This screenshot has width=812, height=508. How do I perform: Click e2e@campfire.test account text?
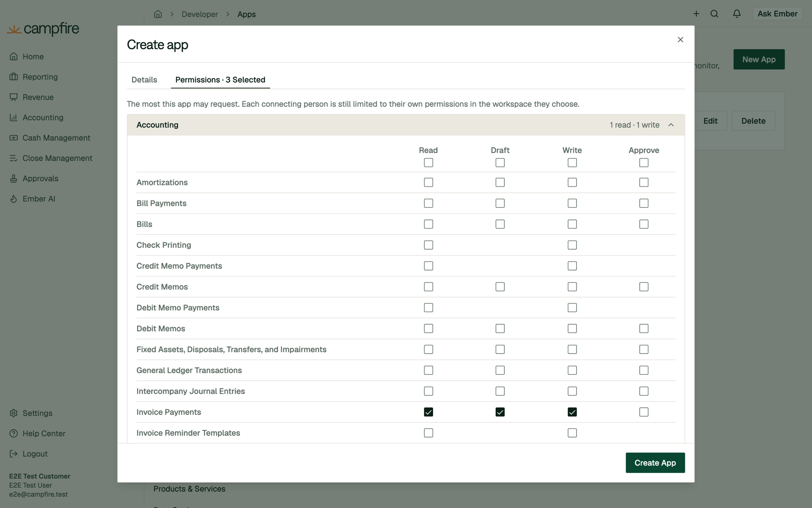tap(38, 494)
